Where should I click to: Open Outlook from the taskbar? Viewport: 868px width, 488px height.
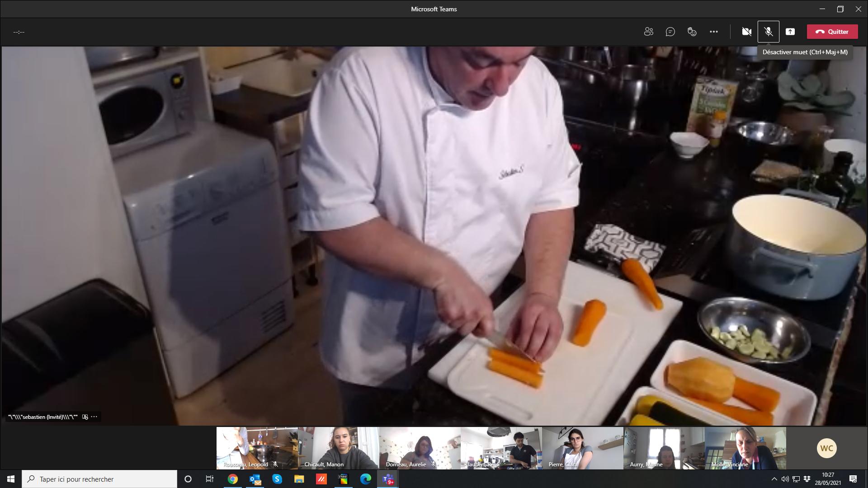point(255,479)
